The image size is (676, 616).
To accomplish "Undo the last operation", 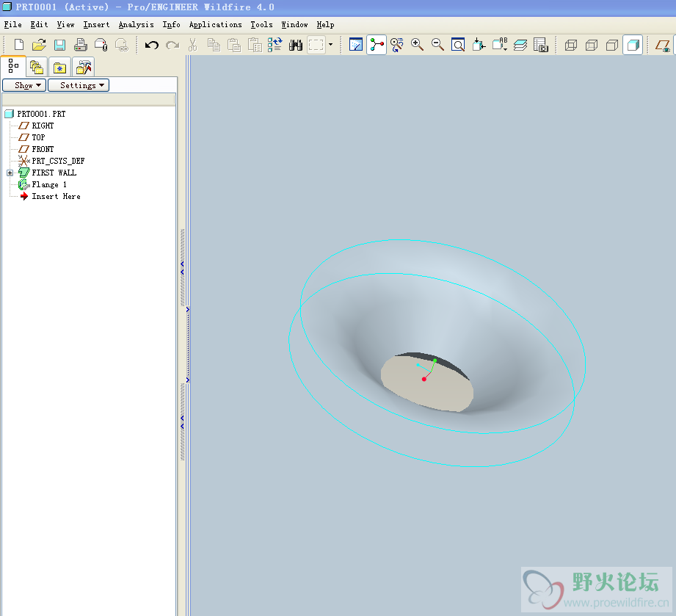I will point(151,45).
